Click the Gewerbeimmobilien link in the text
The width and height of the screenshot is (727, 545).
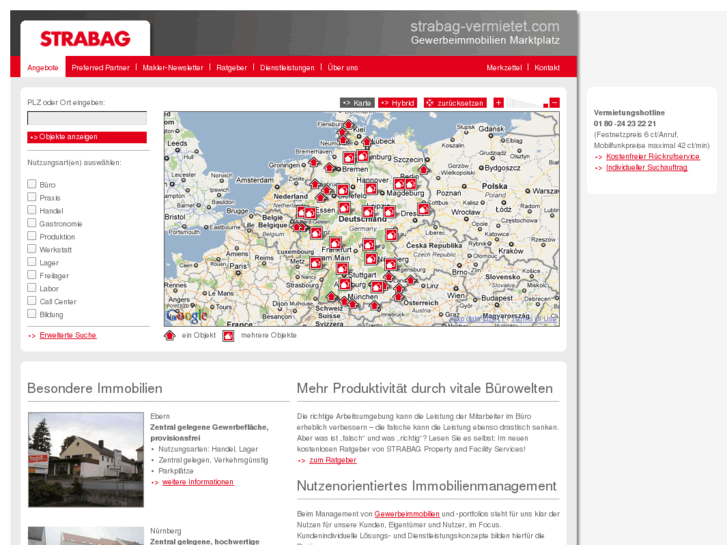[x=407, y=514]
